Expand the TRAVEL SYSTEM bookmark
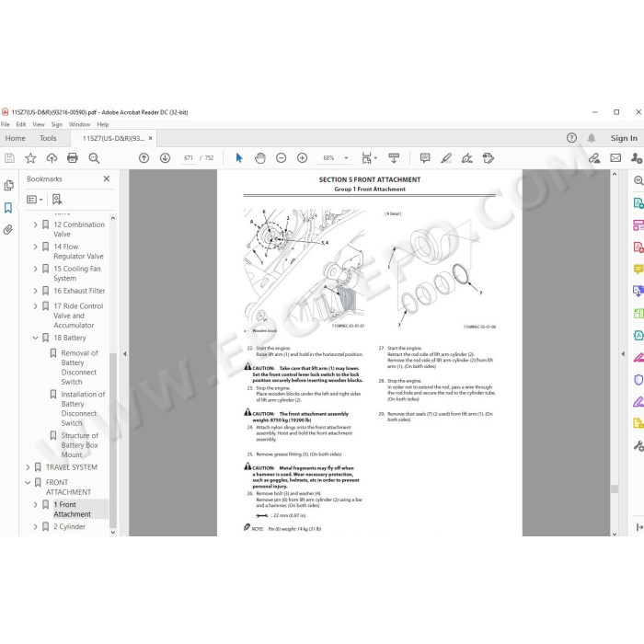The width and height of the screenshot is (644, 644). tap(28, 467)
